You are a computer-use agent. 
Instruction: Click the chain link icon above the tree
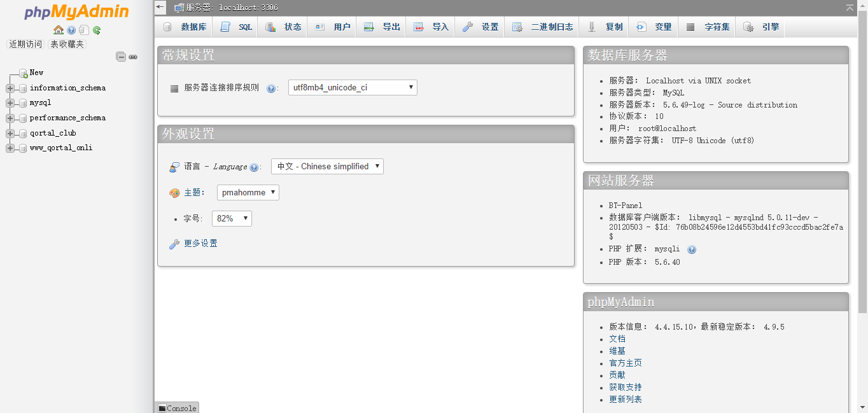pos(133,57)
